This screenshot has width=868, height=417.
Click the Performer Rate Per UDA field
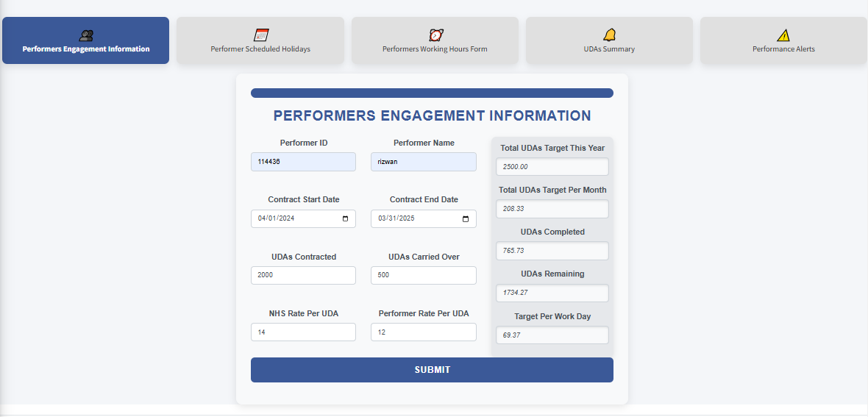click(x=423, y=332)
